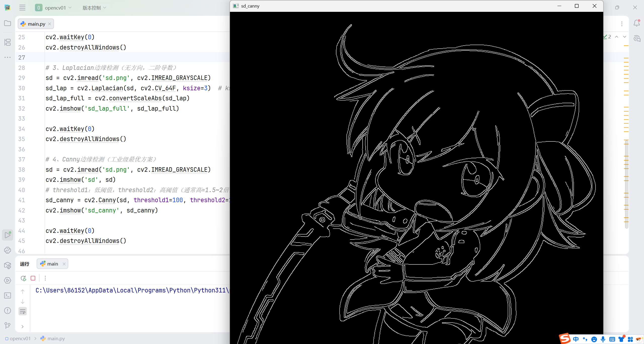Open more tool windows ellipsis
The width and height of the screenshot is (644, 344).
(x=8, y=57)
